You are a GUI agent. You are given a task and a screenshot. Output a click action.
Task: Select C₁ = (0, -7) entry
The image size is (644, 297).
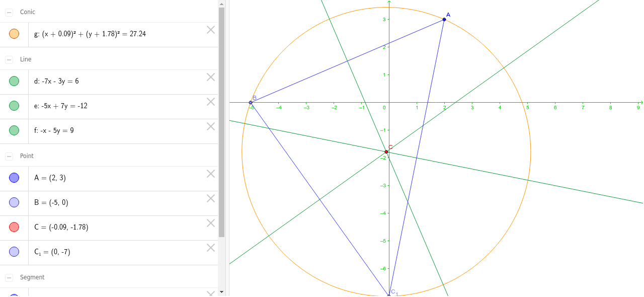tap(52, 252)
